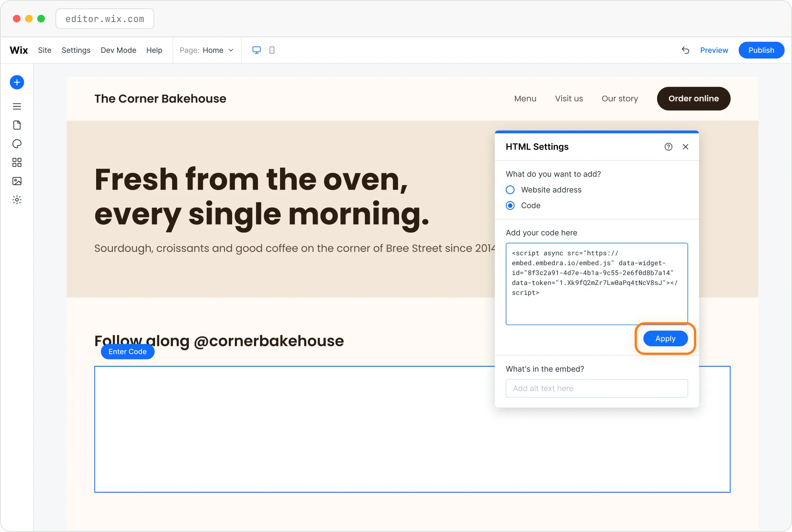
Task: Click the blue Add Elements plus icon
Action: 17,82
